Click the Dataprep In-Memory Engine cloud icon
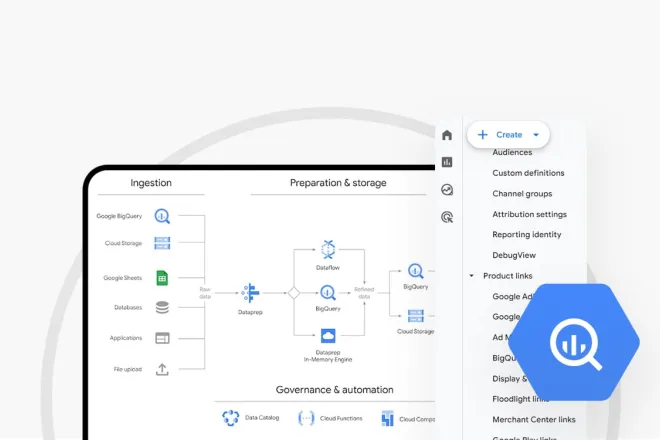 [x=328, y=337]
